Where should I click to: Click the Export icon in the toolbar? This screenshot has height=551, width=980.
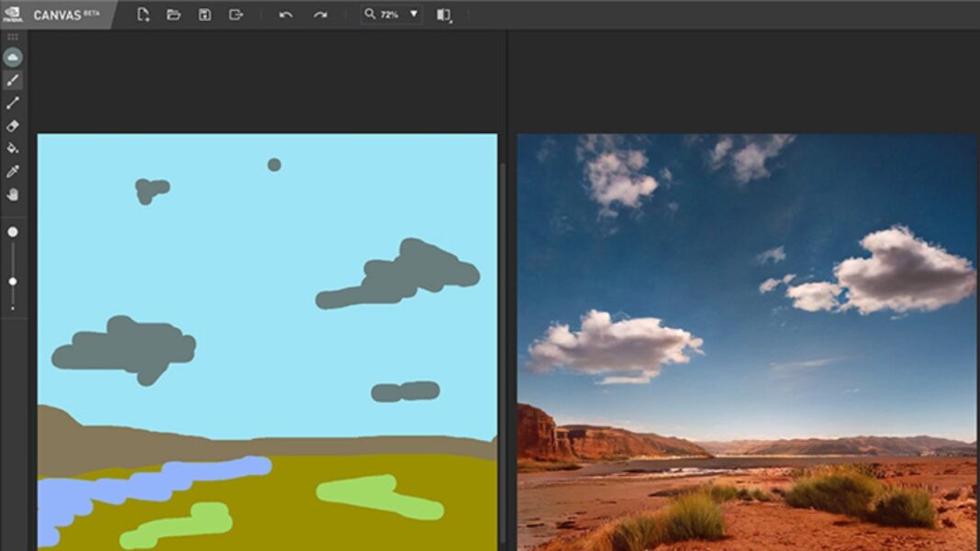pos(236,15)
